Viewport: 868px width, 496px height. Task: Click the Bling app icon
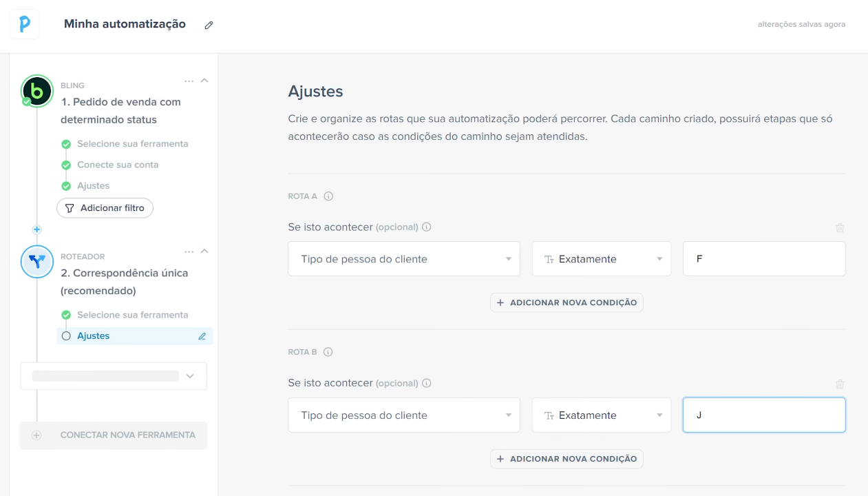pos(37,91)
